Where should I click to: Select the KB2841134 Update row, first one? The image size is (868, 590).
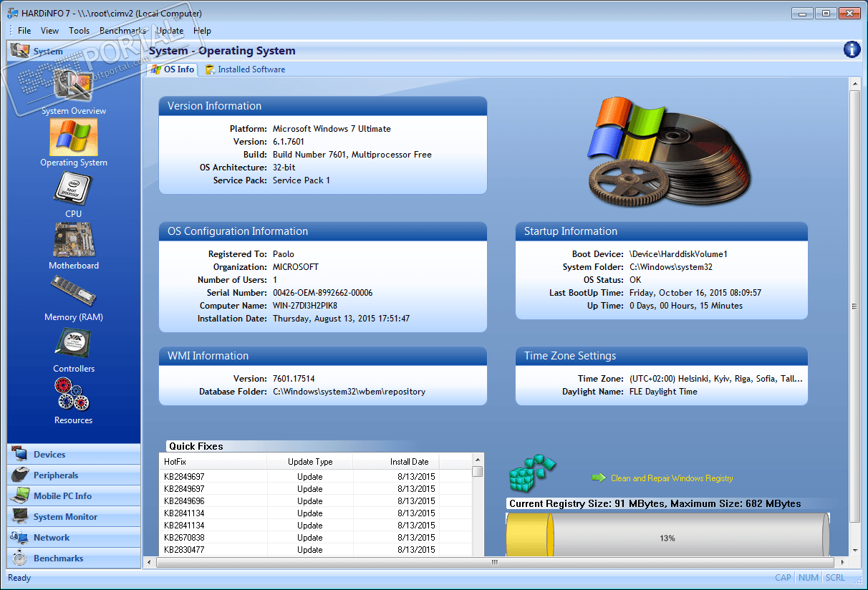(315, 513)
